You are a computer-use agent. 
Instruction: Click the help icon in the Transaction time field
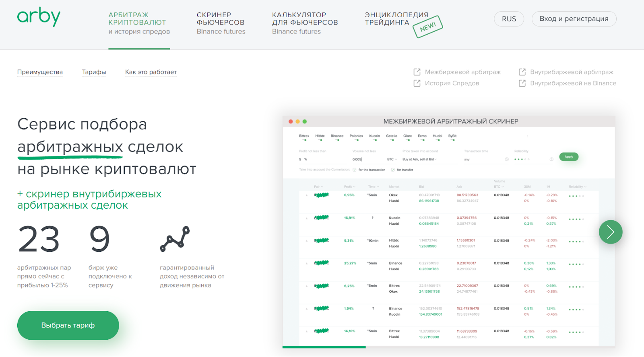(x=507, y=159)
